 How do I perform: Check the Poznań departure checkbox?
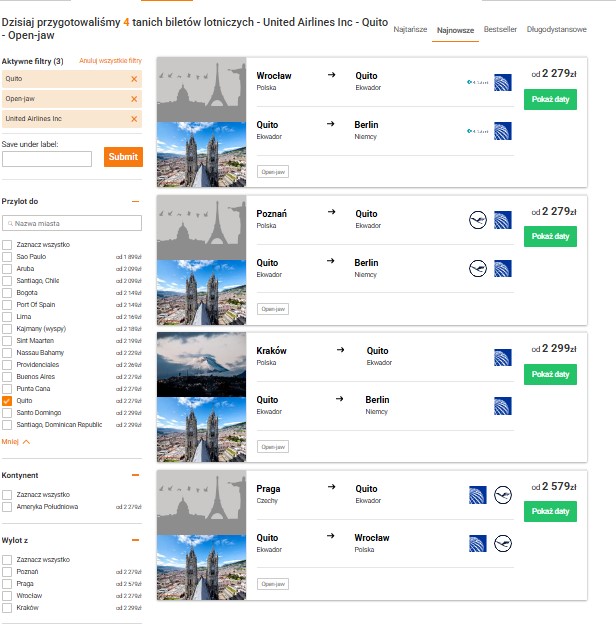click(7, 572)
